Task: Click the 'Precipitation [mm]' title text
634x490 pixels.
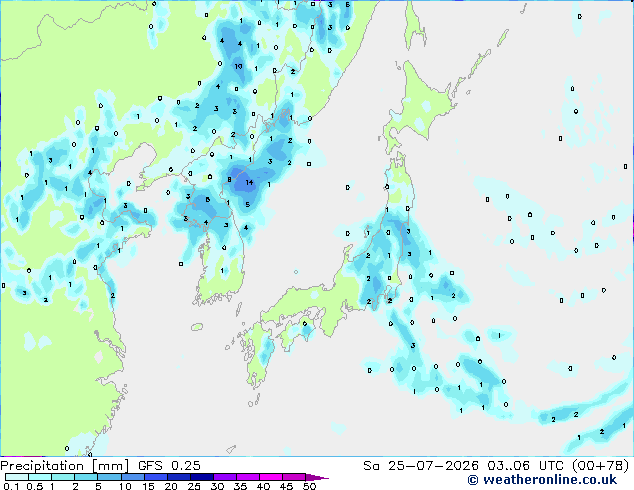Action: [65, 466]
